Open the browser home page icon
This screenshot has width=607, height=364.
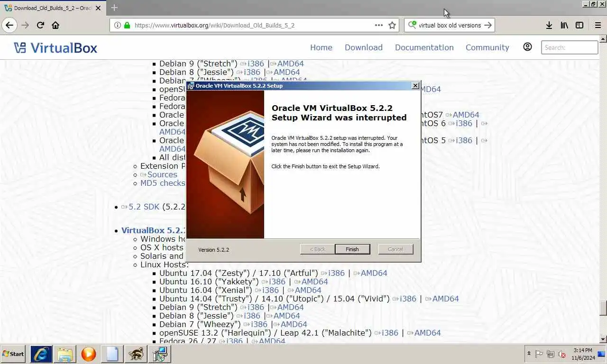pyautogui.click(x=55, y=25)
